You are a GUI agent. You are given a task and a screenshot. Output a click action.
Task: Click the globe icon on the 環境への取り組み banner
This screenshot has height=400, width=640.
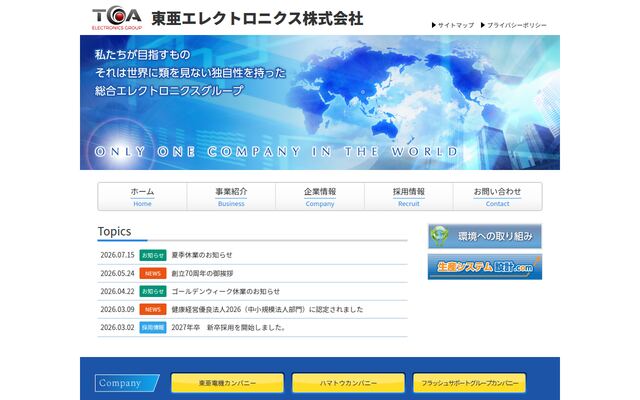point(440,236)
